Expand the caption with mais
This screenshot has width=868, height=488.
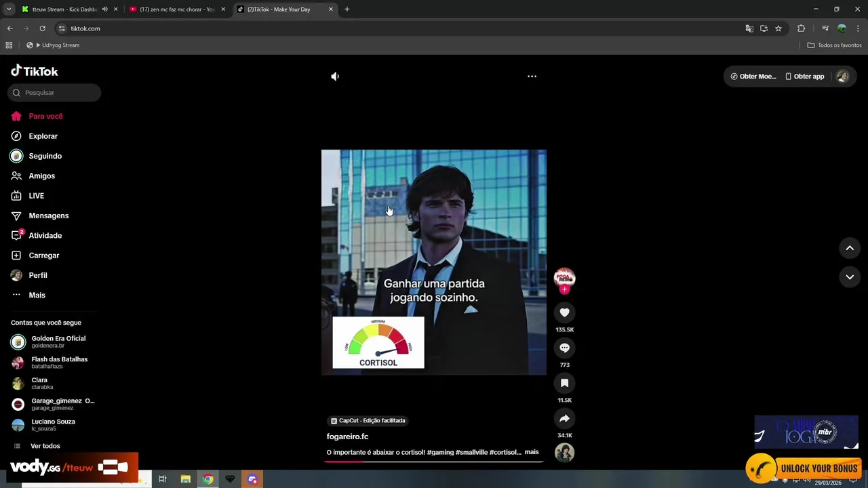pyautogui.click(x=532, y=452)
